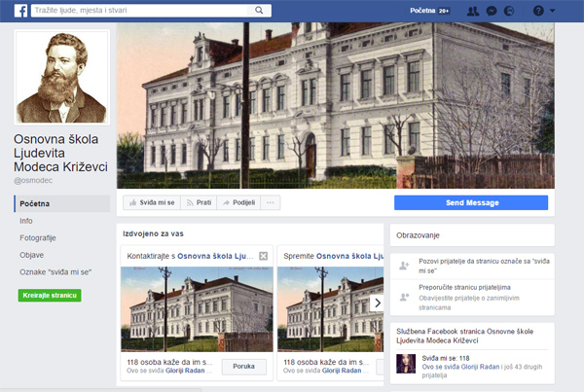Advance suggestion carousel with right chevron

(378, 303)
